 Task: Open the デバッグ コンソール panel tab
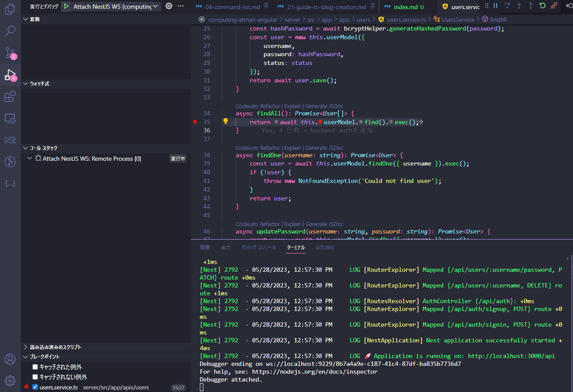tap(259, 247)
